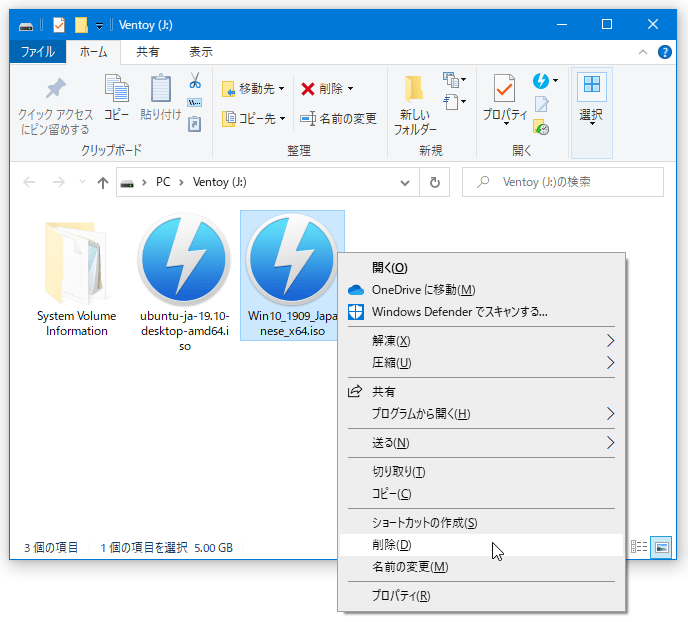Choose Share (共有) in context menu

pyautogui.click(x=481, y=392)
